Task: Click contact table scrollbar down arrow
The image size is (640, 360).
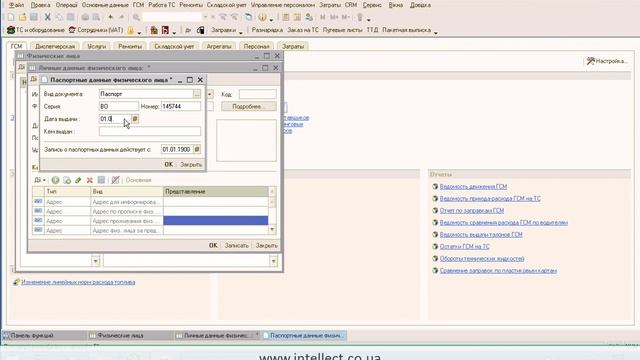Action: 272,230
